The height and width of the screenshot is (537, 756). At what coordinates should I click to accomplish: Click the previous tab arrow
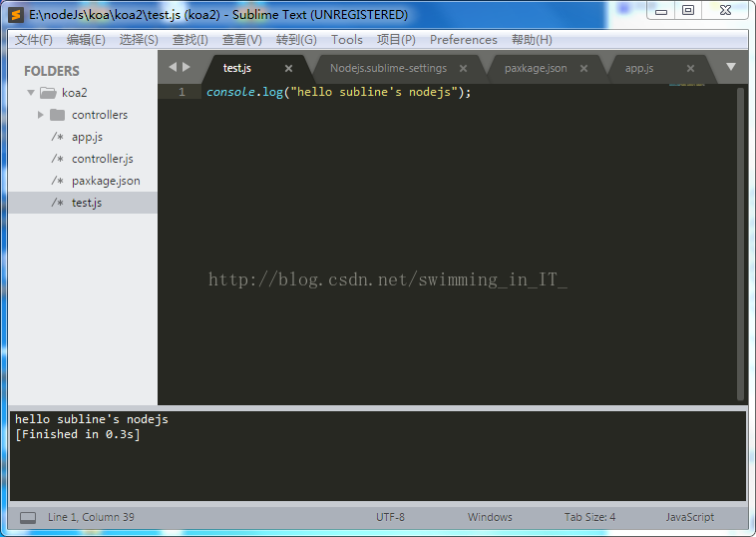(x=173, y=67)
